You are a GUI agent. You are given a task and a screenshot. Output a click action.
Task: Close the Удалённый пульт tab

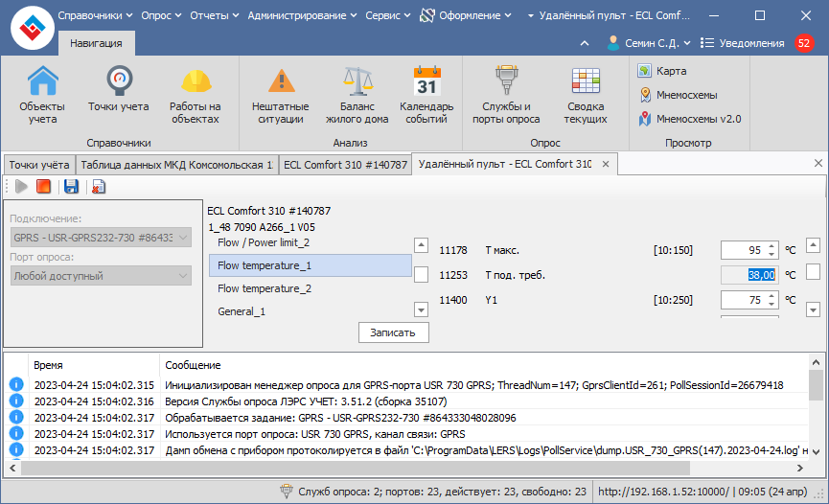point(606,164)
